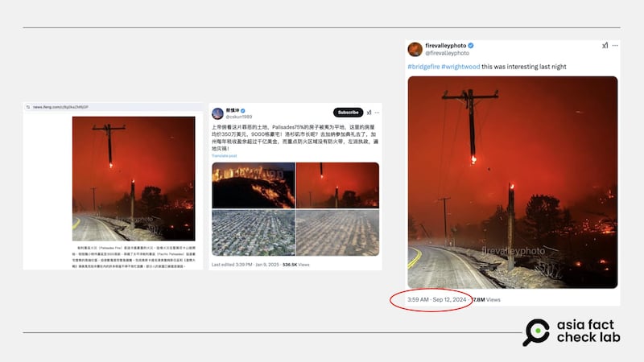Open the burning pole photo in ifeng article
Screen dimensions: 644x362
(x=134, y=179)
